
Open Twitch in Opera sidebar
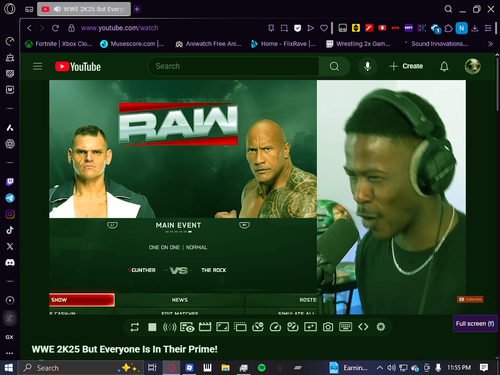pyautogui.click(x=10, y=182)
